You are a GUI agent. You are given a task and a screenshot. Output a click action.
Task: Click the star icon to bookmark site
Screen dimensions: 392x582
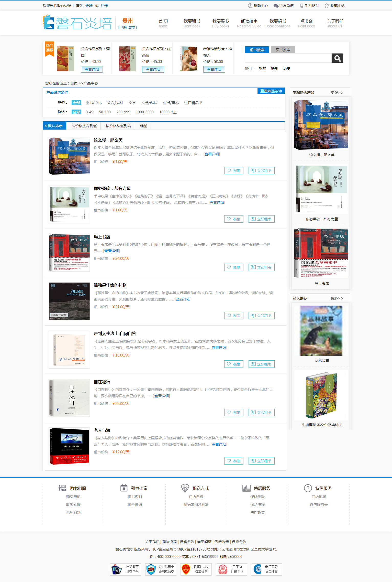[327, 6]
